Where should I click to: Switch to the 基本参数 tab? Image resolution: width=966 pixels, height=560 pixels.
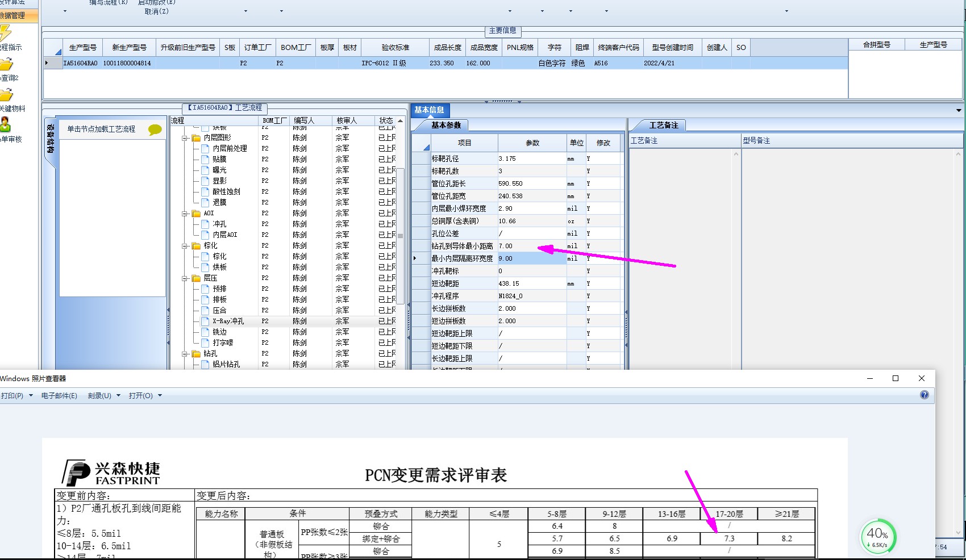coord(446,125)
